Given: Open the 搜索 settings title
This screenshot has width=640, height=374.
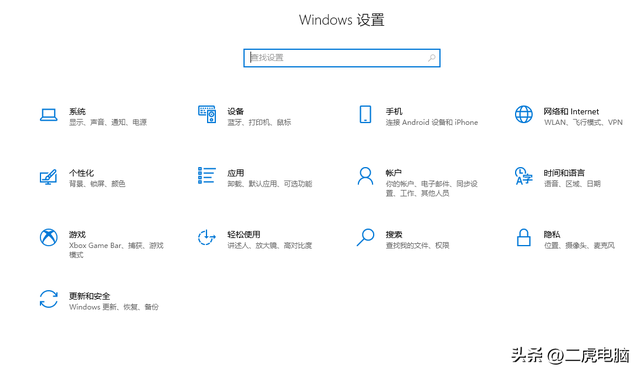Looking at the screenshot, I should point(394,235).
